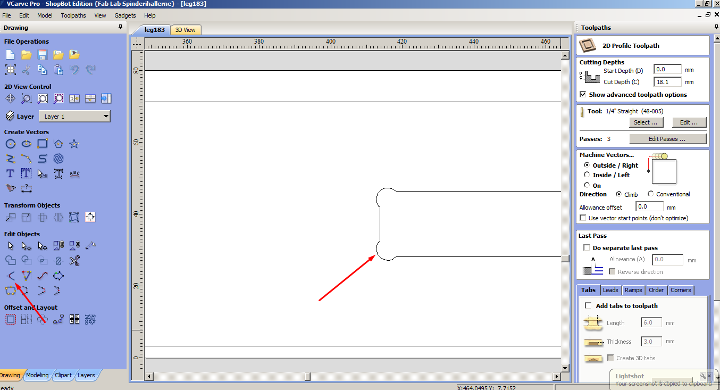Enable Add tabs to toolpath checkbox
This screenshot has height=390, width=720.
pos(588,305)
